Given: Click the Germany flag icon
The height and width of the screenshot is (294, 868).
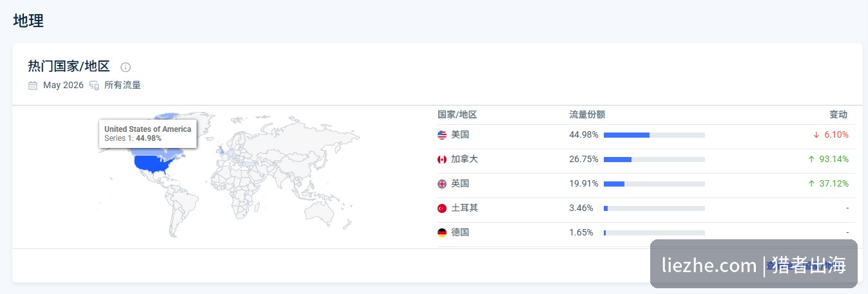Looking at the screenshot, I should [x=442, y=233].
